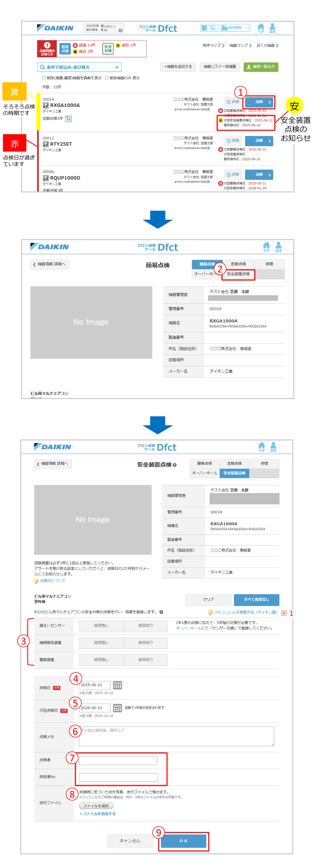The height and width of the screenshot is (868, 322).
Task: Switch to 修理 tab on the 簡易点検 screen
Action: [269, 264]
